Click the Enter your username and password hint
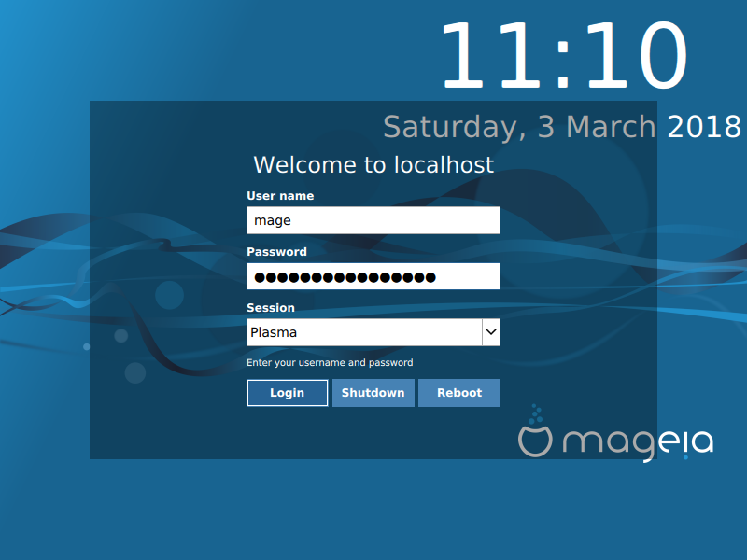Image resolution: width=747 pixels, height=560 pixels. pos(330,362)
